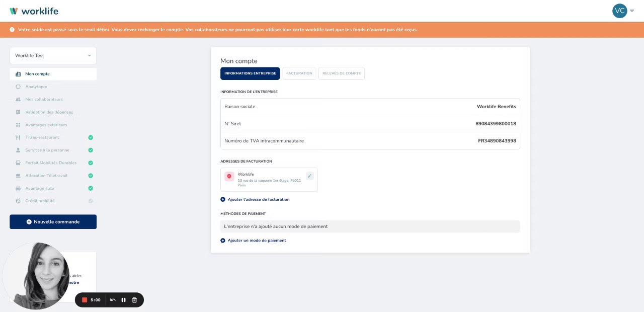This screenshot has width=644, height=312.
Task: Click the Worklife logo
Action: [34, 11]
